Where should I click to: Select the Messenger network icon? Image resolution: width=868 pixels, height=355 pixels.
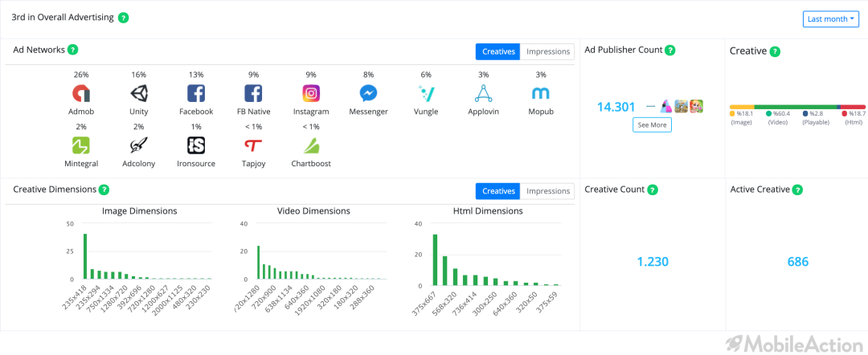pyautogui.click(x=369, y=93)
